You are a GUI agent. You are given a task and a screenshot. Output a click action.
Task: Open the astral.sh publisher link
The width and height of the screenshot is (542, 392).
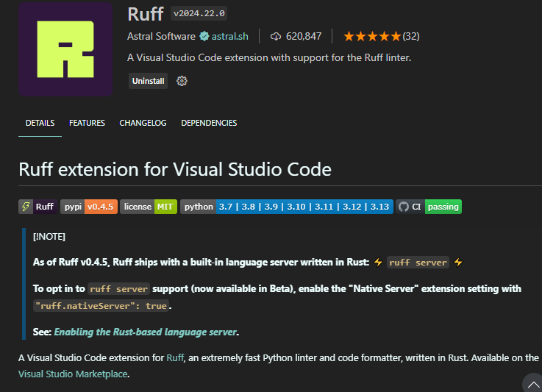click(x=230, y=36)
